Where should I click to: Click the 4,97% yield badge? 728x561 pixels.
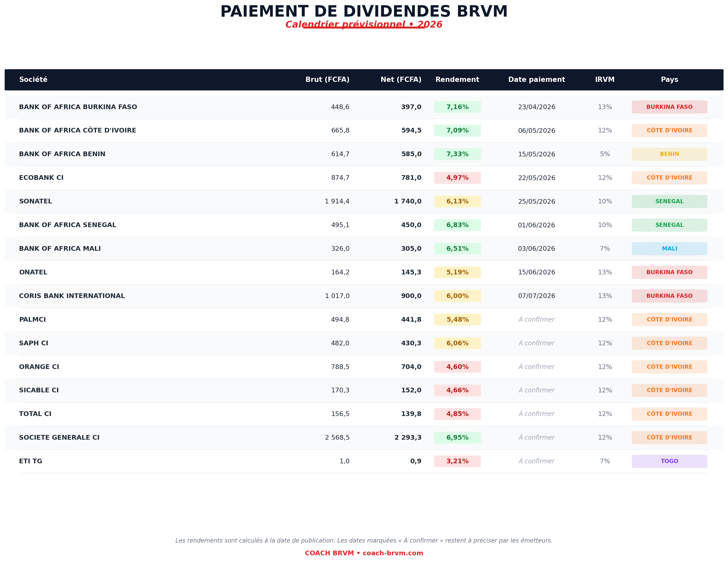(457, 178)
